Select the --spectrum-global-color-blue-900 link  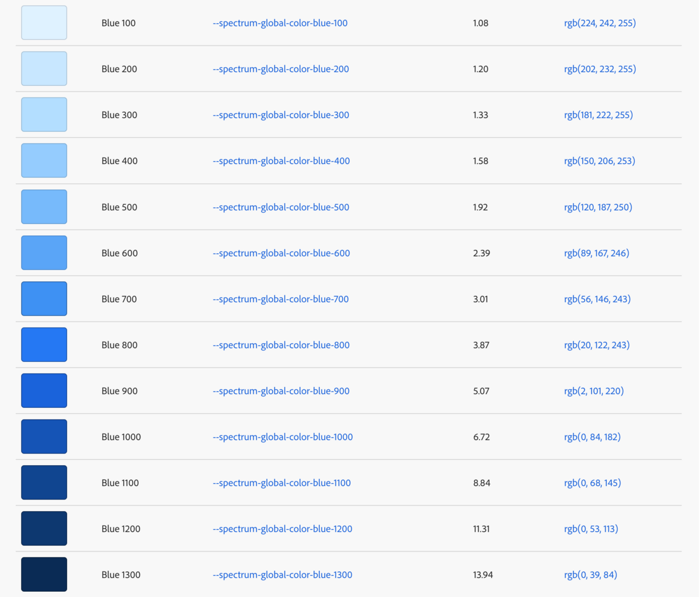pos(281,391)
